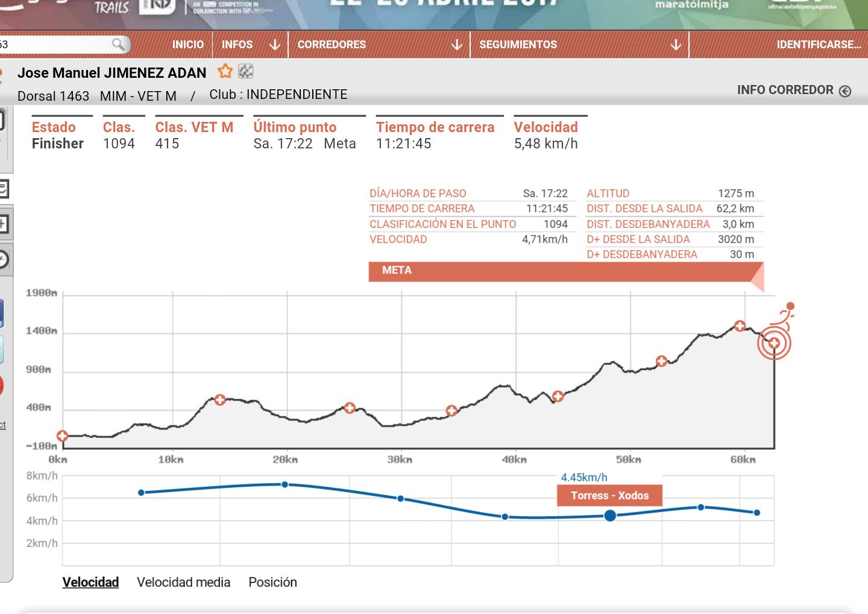Mark runner as favorite with star icon
The width and height of the screenshot is (868, 614).
(225, 71)
